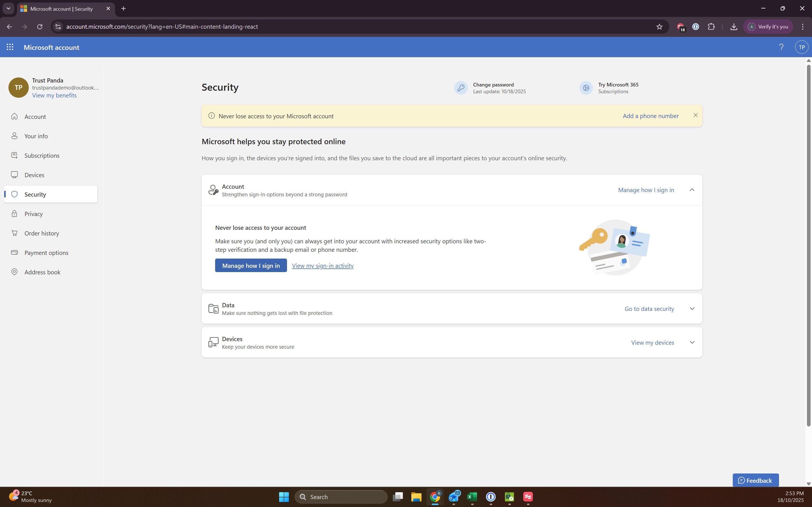Open the TP account avatar menu
Image resolution: width=812 pixels, height=507 pixels.
click(801, 47)
